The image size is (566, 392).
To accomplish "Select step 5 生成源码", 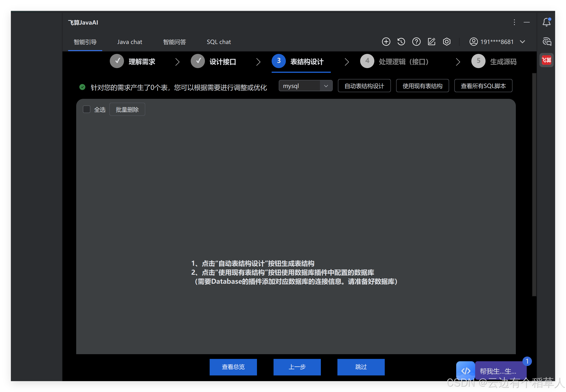I will click(494, 61).
